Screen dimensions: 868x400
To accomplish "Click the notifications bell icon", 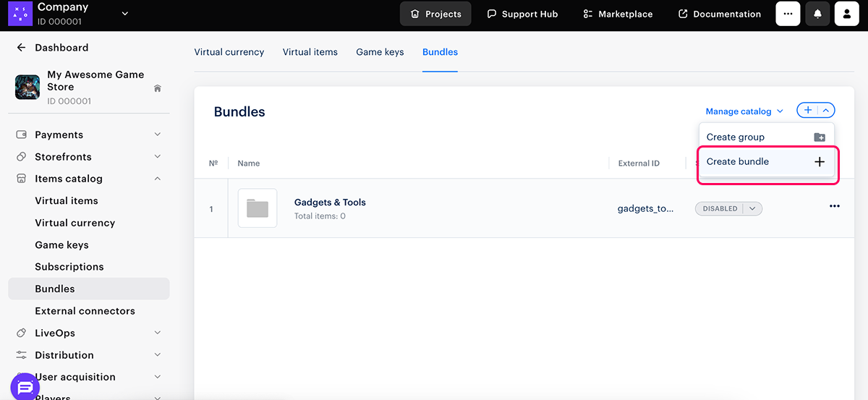I will coord(818,14).
